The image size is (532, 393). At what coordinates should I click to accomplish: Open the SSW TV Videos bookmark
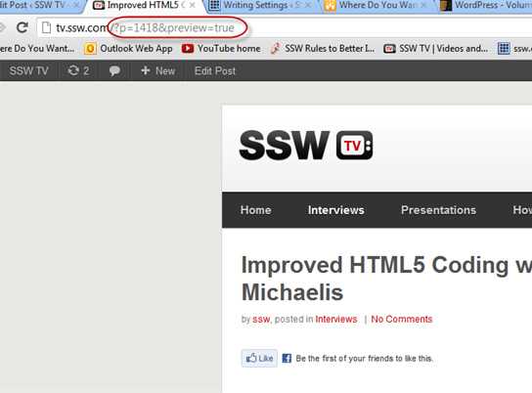(x=436, y=49)
